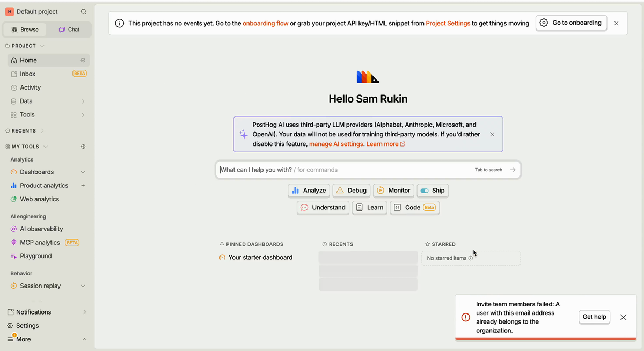644x351 pixels.
Task: Expand the Tools submenu chevron
Action: [83, 115]
